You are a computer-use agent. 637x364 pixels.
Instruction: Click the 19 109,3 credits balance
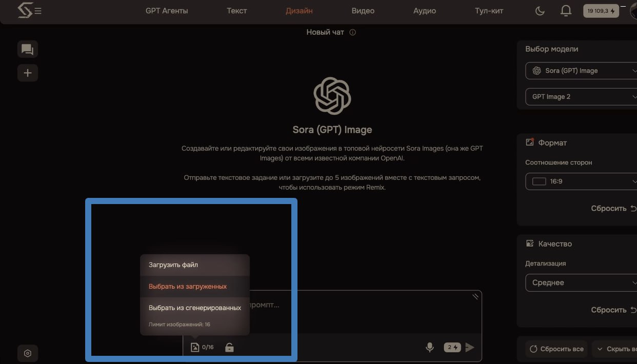pyautogui.click(x=601, y=11)
